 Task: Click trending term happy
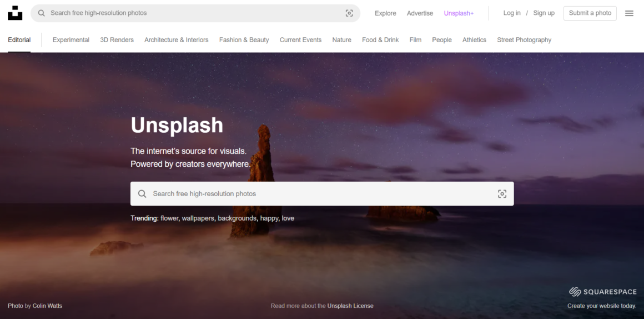pyautogui.click(x=269, y=218)
